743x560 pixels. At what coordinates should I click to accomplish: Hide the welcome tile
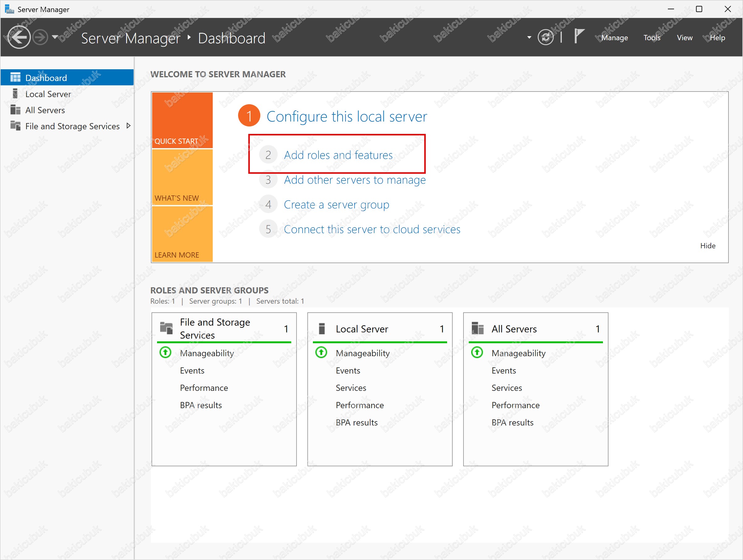tap(707, 246)
